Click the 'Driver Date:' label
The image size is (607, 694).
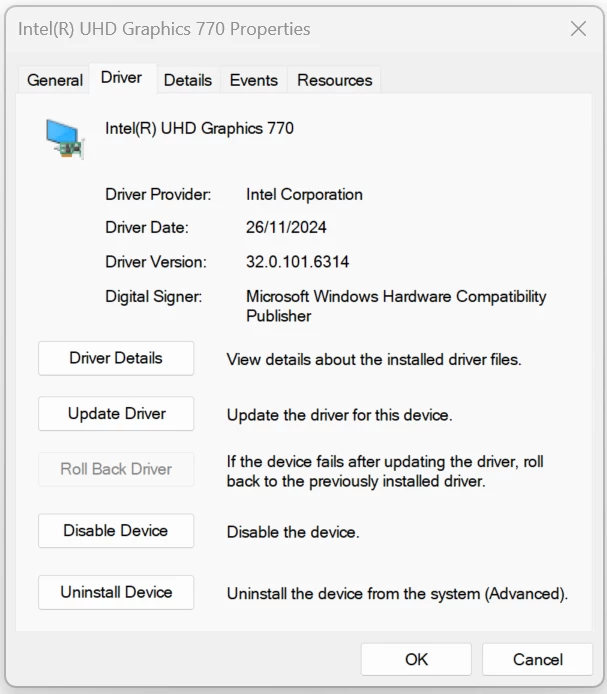pos(147,227)
